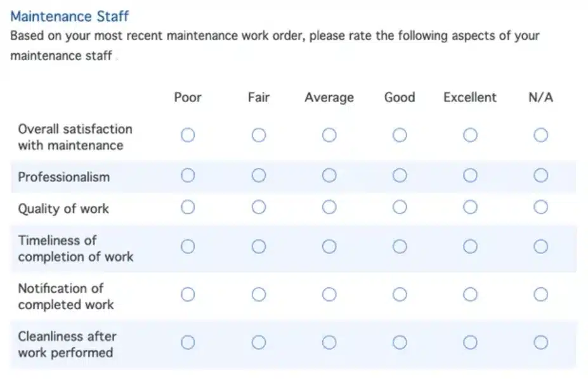588x379 pixels.
Task: Rate Quality of work as Average
Action: coord(329,207)
